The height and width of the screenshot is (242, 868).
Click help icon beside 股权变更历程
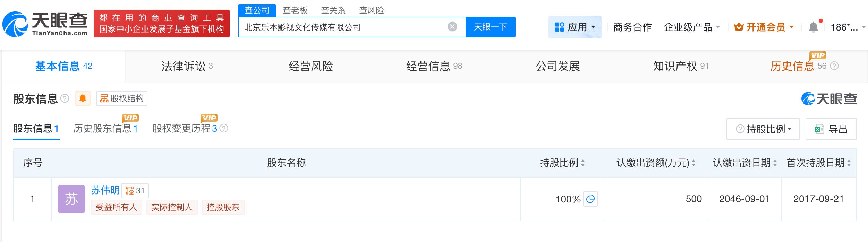click(224, 129)
